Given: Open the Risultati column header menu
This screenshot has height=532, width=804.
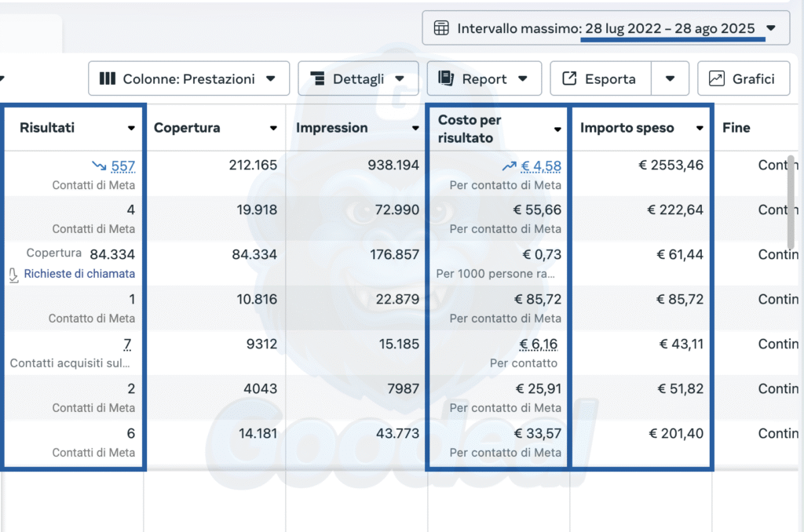Looking at the screenshot, I should click(x=131, y=128).
